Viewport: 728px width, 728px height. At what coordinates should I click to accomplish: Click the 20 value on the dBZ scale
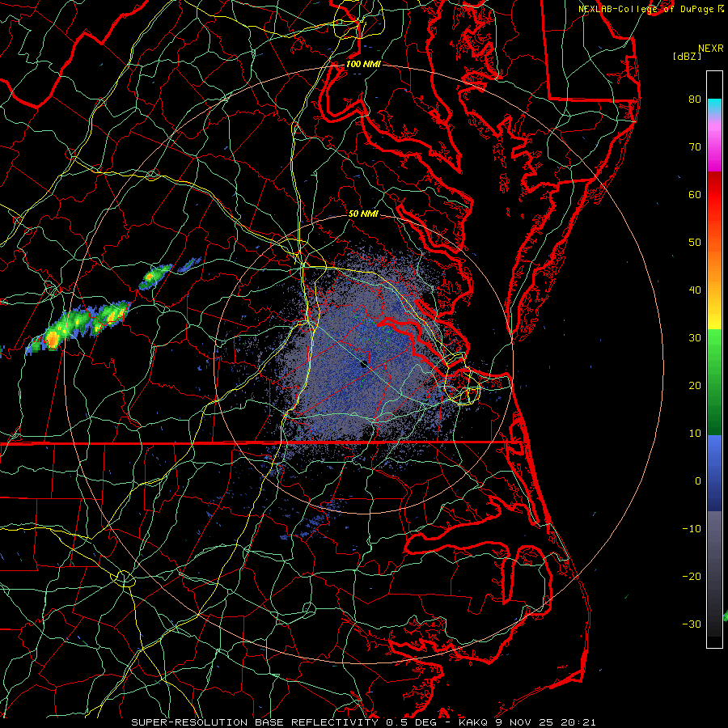[695, 385]
